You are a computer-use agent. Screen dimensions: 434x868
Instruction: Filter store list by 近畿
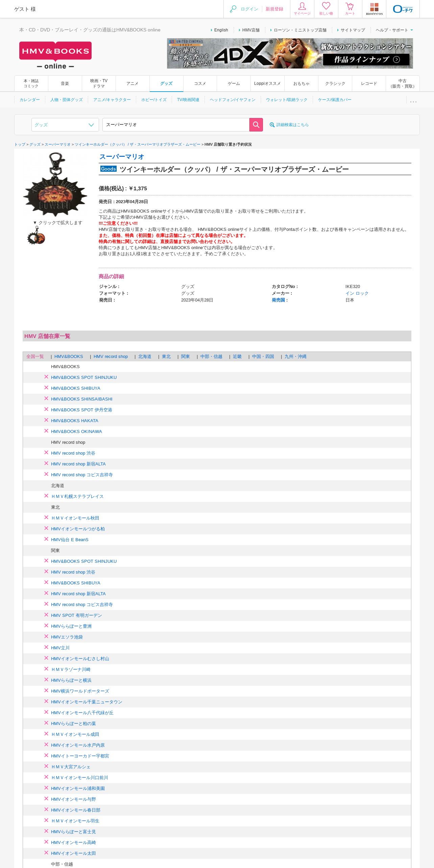click(237, 356)
